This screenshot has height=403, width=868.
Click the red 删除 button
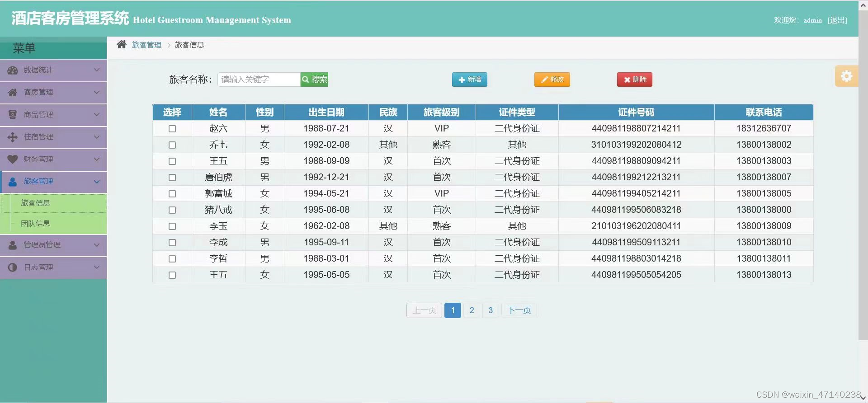[635, 80]
